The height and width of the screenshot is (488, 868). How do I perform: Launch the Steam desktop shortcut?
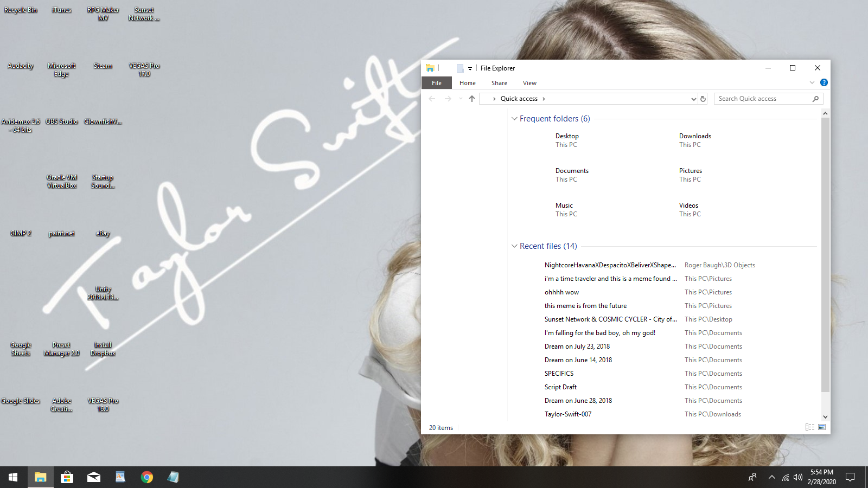click(x=103, y=66)
